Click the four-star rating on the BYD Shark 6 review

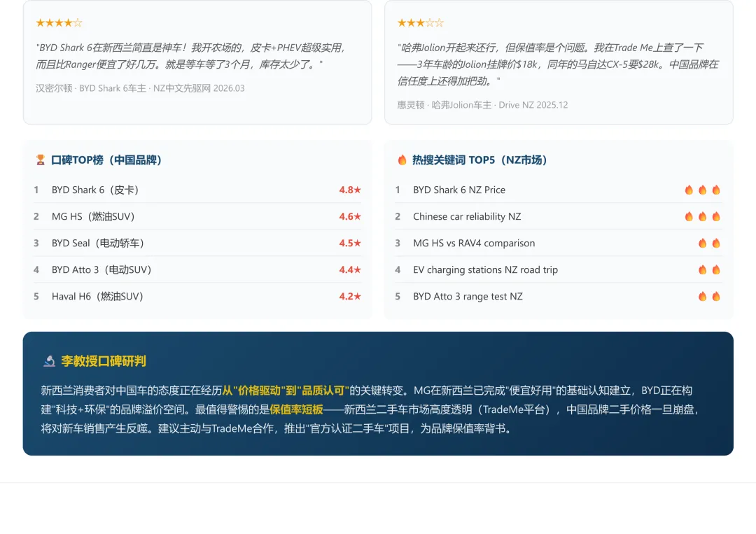[59, 22]
